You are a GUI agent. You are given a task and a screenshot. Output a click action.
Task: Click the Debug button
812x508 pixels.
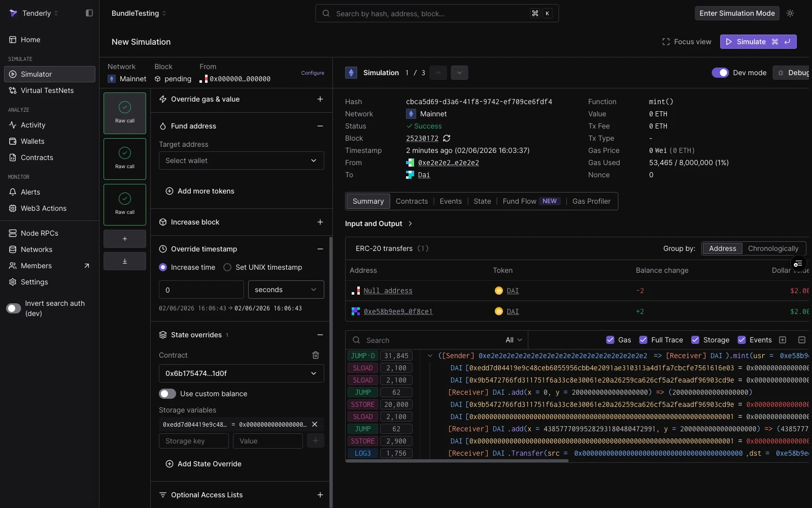coord(792,73)
